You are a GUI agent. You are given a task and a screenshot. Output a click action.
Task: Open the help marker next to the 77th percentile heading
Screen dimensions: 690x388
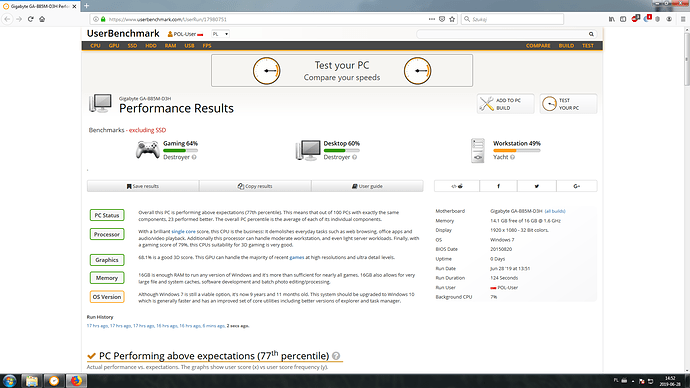pyautogui.click(x=336, y=356)
